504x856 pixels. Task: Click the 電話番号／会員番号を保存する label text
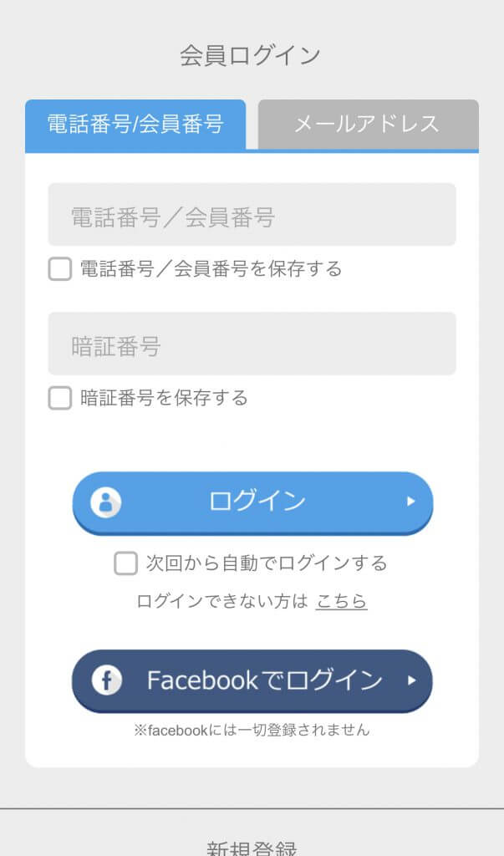click(211, 269)
